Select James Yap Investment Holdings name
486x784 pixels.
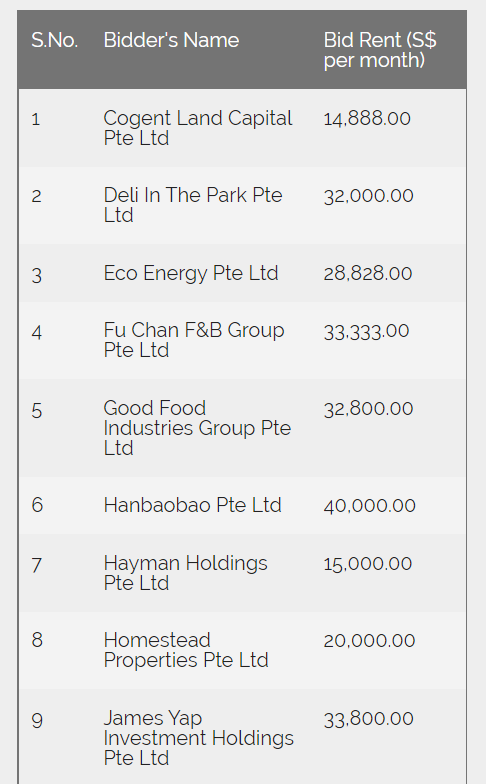198,738
